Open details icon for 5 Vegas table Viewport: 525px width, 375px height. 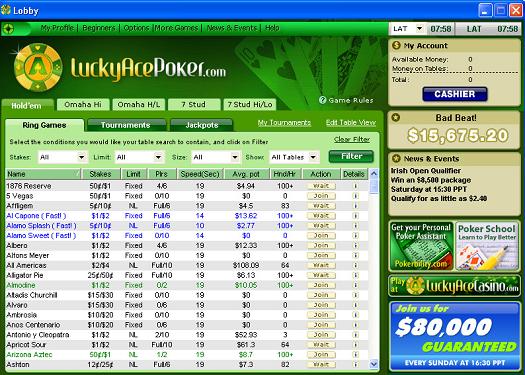coord(355,196)
